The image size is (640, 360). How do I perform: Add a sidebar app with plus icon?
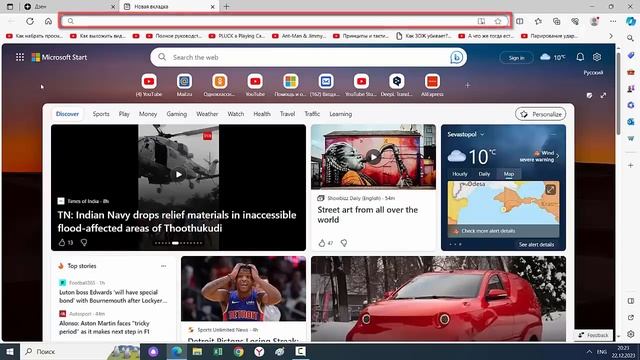coord(631,165)
